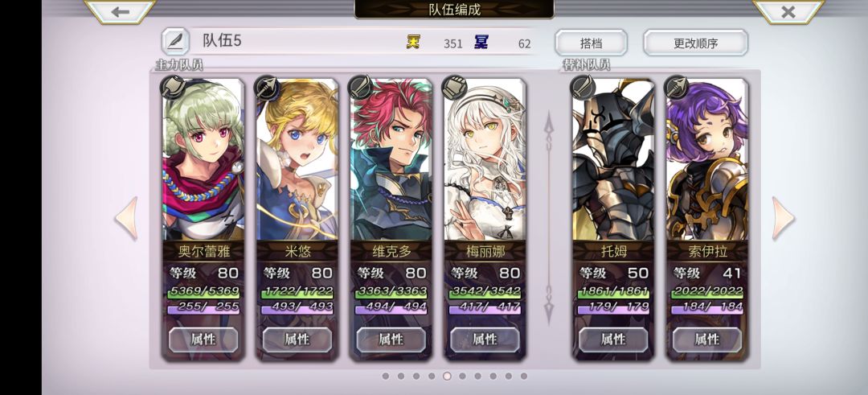Tap the class icon on 托姆's card
The image size is (868, 395).
[583, 88]
